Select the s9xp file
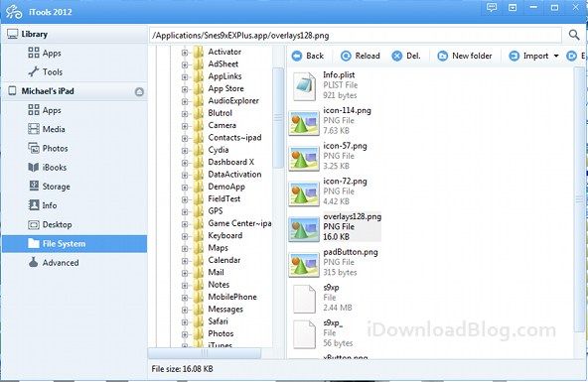 click(x=323, y=298)
